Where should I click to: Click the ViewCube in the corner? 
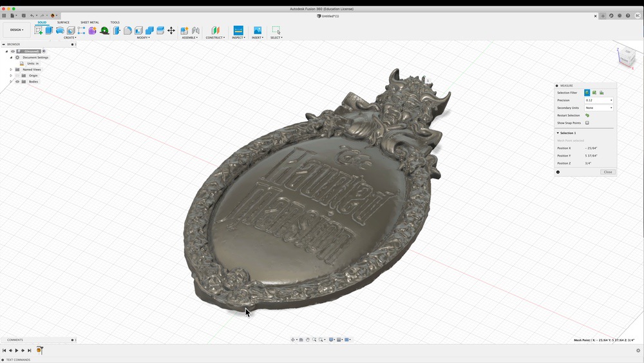pos(626,57)
